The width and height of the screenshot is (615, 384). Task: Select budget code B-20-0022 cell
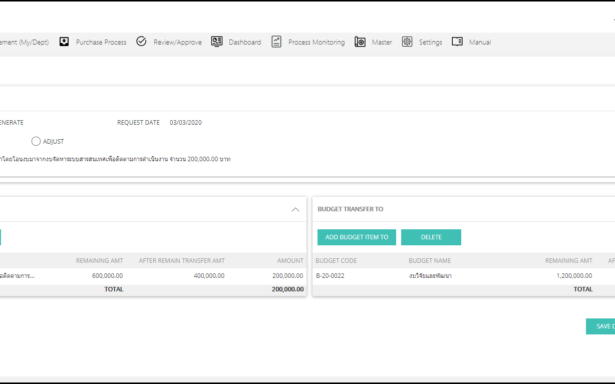(x=330, y=276)
